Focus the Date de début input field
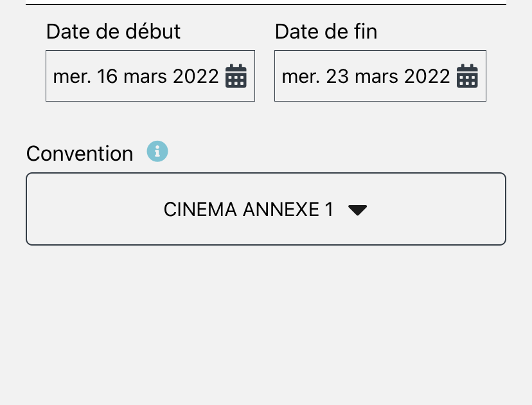 (x=150, y=76)
